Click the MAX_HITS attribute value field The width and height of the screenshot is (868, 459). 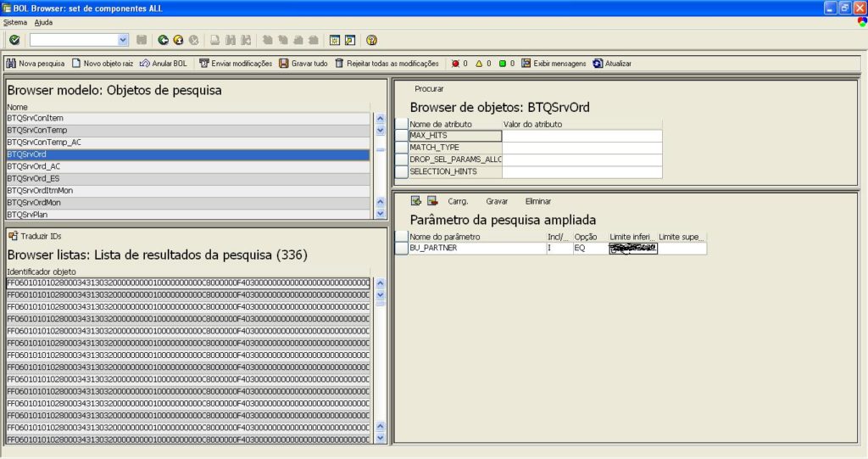coord(581,136)
